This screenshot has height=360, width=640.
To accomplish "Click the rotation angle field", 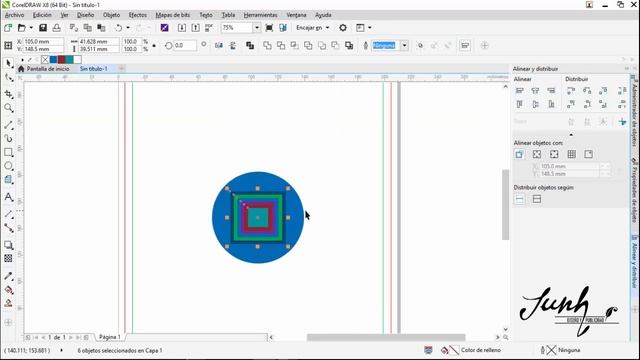I will click(x=185, y=45).
